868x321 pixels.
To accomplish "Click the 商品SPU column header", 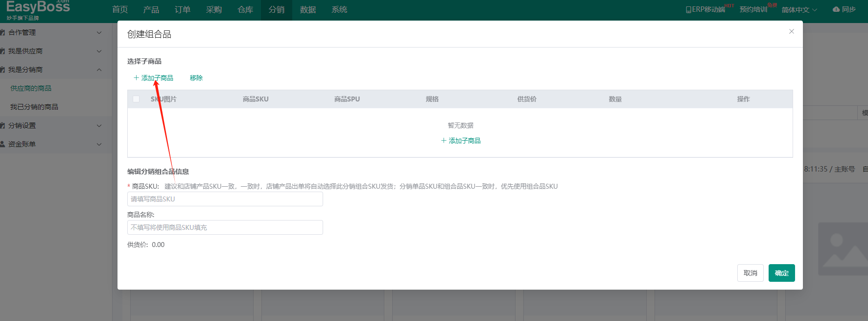I will pyautogui.click(x=347, y=99).
